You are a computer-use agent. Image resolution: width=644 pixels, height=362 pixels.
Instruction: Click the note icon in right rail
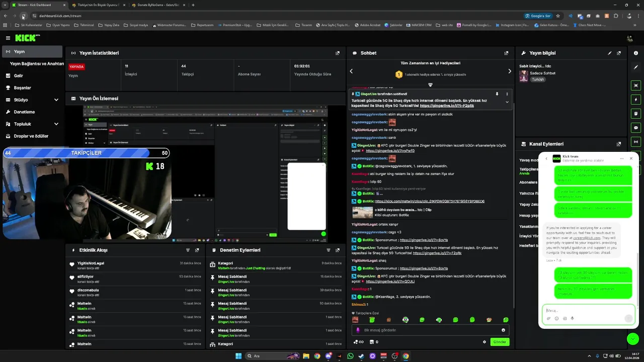coord(636,114)
